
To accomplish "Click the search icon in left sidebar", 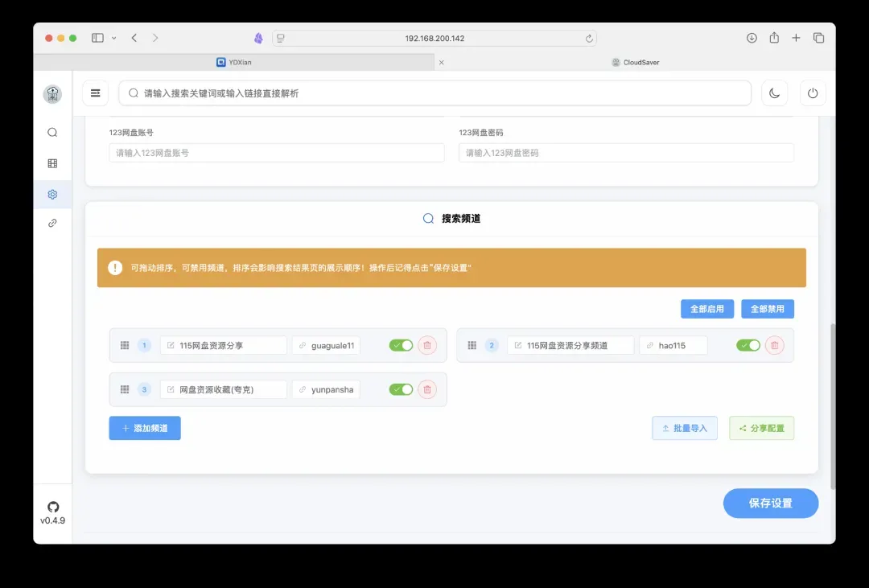I will pos(52,133).
